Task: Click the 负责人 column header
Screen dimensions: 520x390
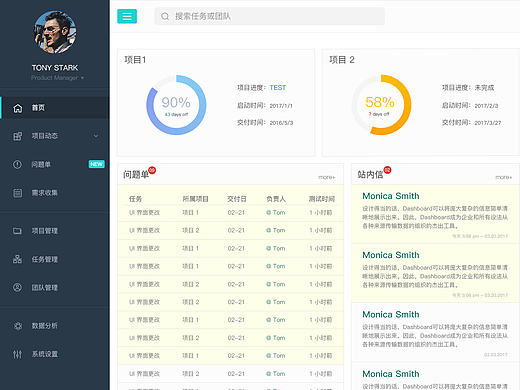Action: tap(276, 199)
